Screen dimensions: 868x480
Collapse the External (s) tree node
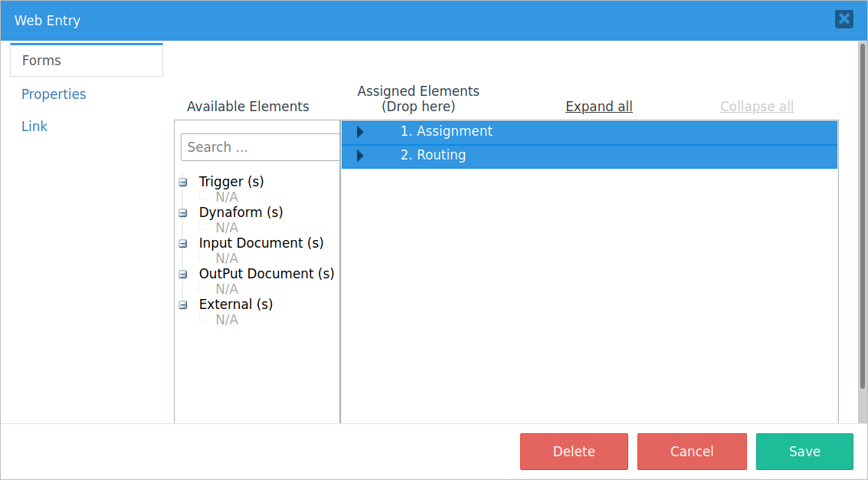(183, 305)
